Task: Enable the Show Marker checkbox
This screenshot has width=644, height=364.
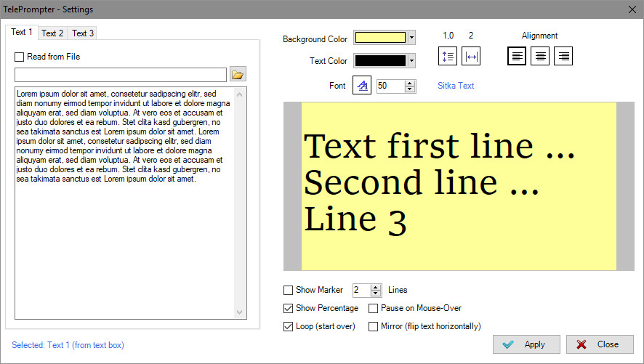Action: point(288,290)
